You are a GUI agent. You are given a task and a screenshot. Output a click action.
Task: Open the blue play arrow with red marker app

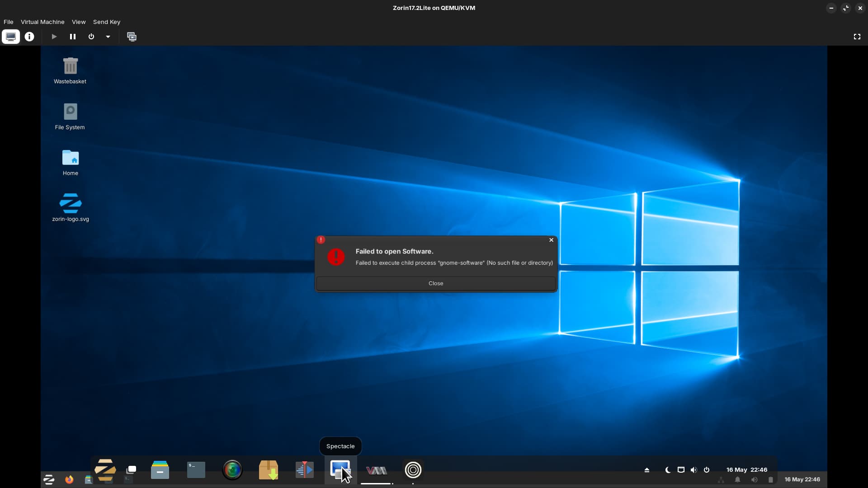(x=305, y=470)
